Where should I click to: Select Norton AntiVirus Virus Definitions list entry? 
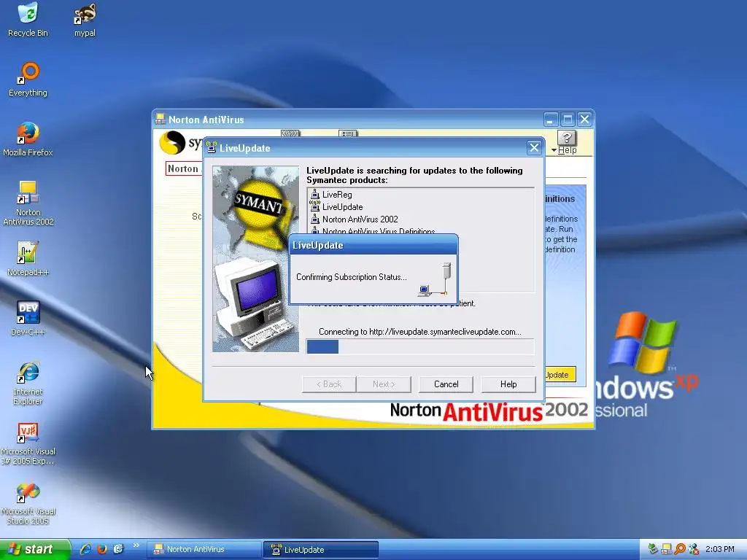pos(379,231)
